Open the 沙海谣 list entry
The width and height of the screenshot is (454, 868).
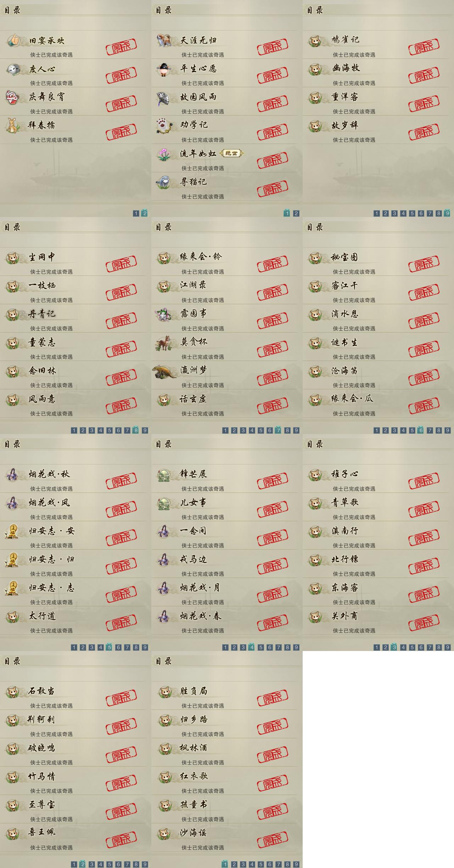tap(227, 838)
